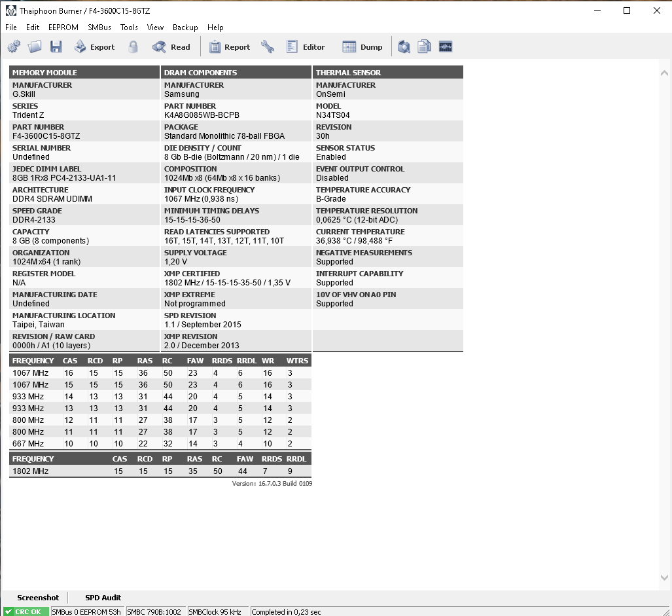Click JEDEC label 8GB 1Rx8 PC4-2133-UA1-11
Screen dimensions: 672x616
point(64,178)
